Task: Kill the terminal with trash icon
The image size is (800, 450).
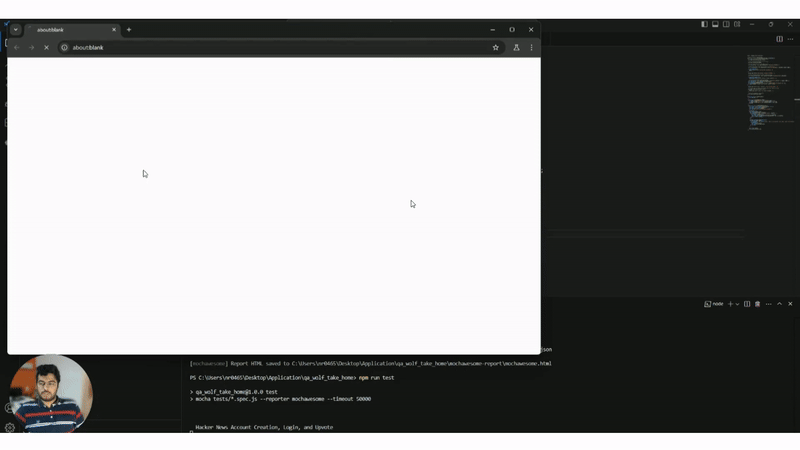Action: click(x=758, y=304)
